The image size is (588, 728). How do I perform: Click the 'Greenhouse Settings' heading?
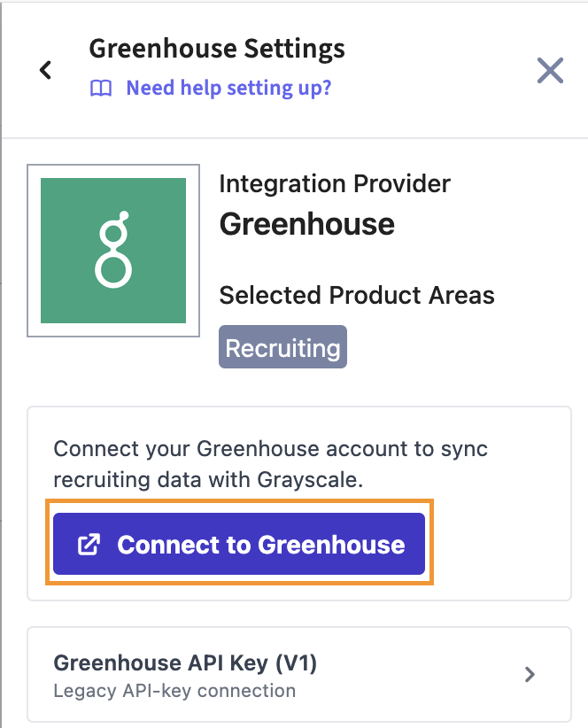pos(217,49)
